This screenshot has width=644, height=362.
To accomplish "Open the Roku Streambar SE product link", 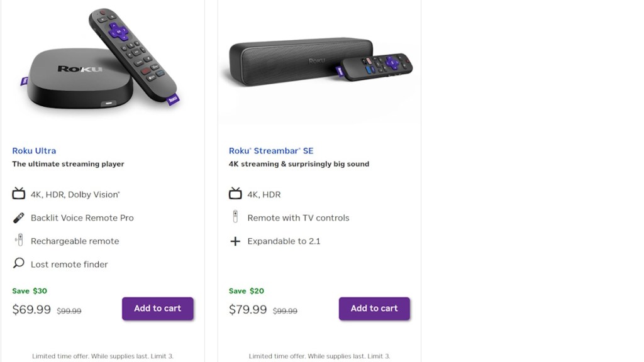I will (270, 150).
